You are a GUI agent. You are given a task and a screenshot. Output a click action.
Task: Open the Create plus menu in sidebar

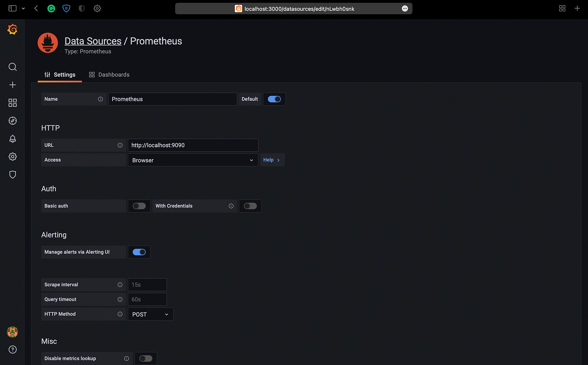[13, 85]
